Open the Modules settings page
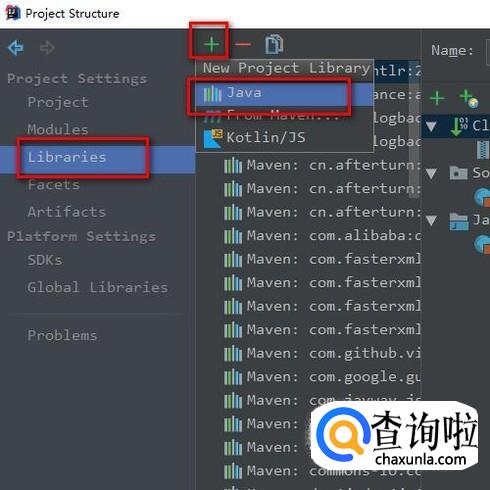Image resolution: width=490 pixels, height=490 pixels. coord(58,129)
